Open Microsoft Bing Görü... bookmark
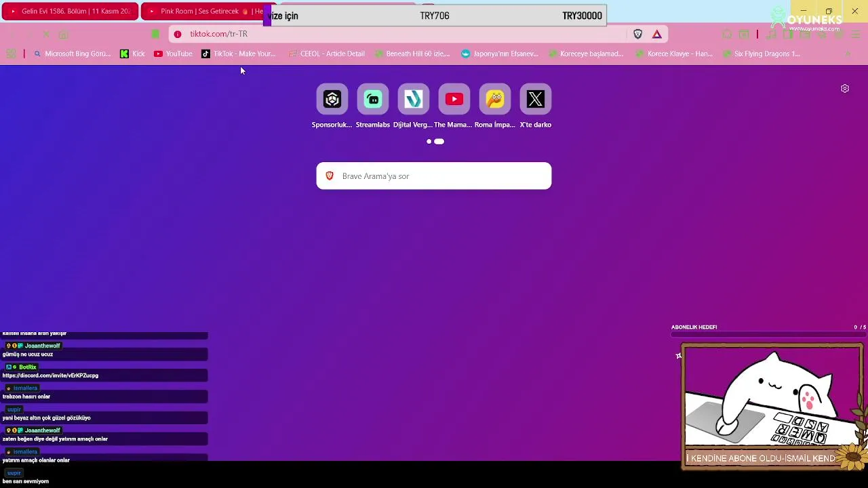The image size is (868, 488). (x=72, y=54)
